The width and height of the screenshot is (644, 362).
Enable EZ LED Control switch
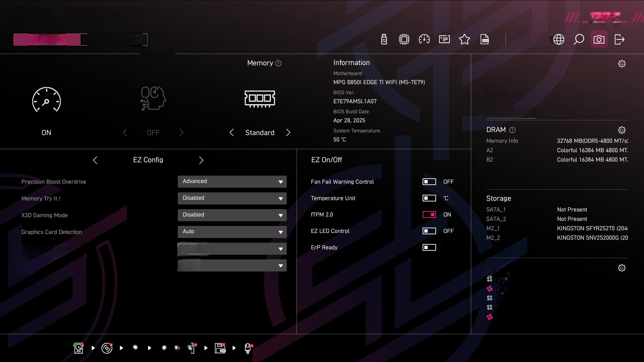pos(429,231)
